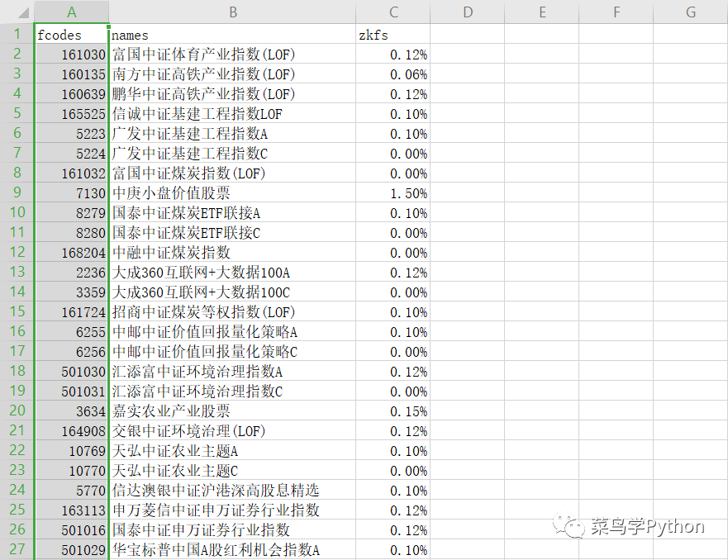The height and width of the screenshot is (560, 728).
Task: Select cell with code 5223
Action: pos(72,134)
